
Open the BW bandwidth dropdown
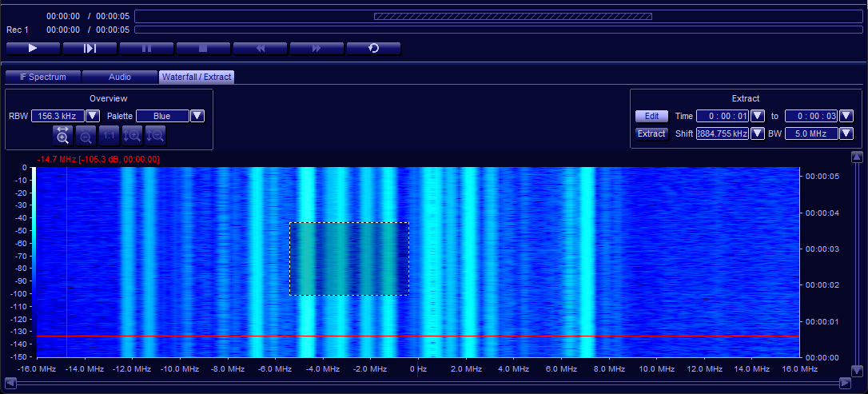pos(846,133)
